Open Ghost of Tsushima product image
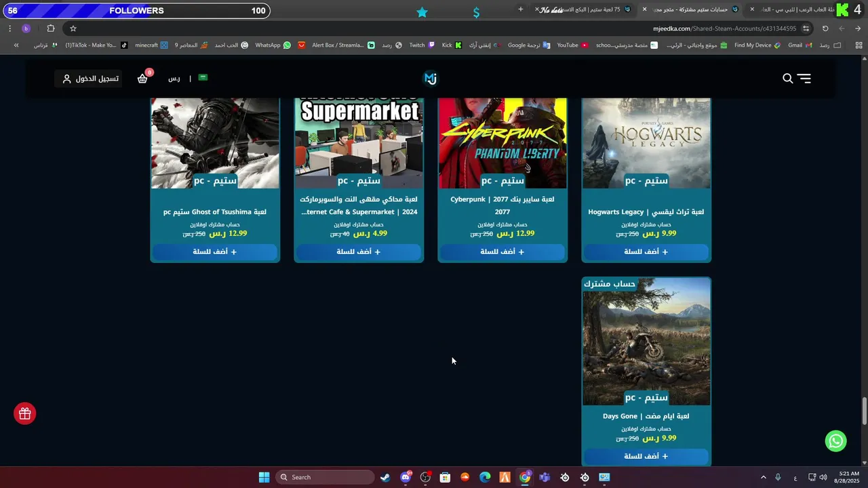The height and width of the screenshot is (488, 868). click(x=215, y=143)
